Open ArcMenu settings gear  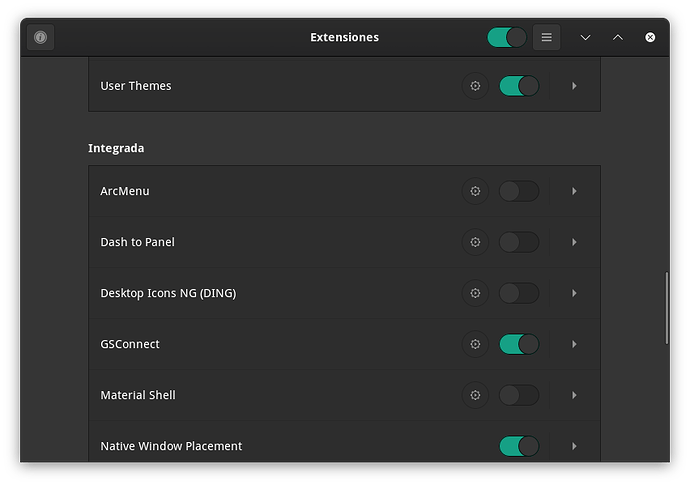tap(475, 191)
